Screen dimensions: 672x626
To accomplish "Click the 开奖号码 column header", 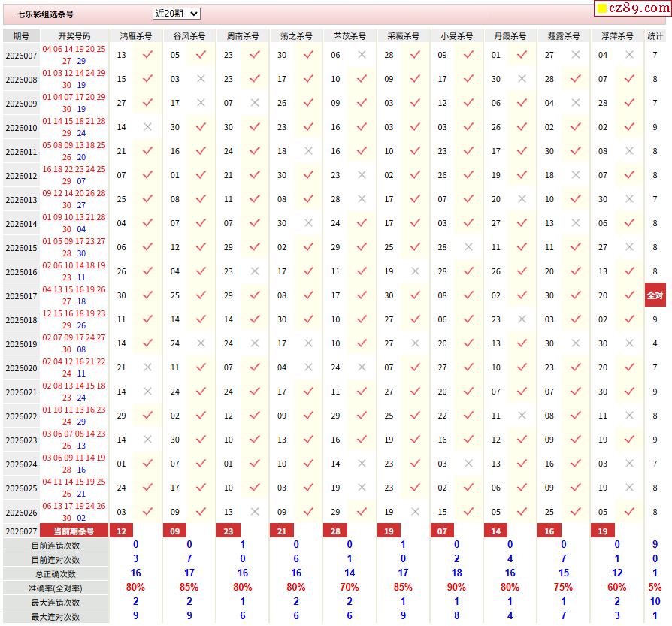I will (74, 36).
